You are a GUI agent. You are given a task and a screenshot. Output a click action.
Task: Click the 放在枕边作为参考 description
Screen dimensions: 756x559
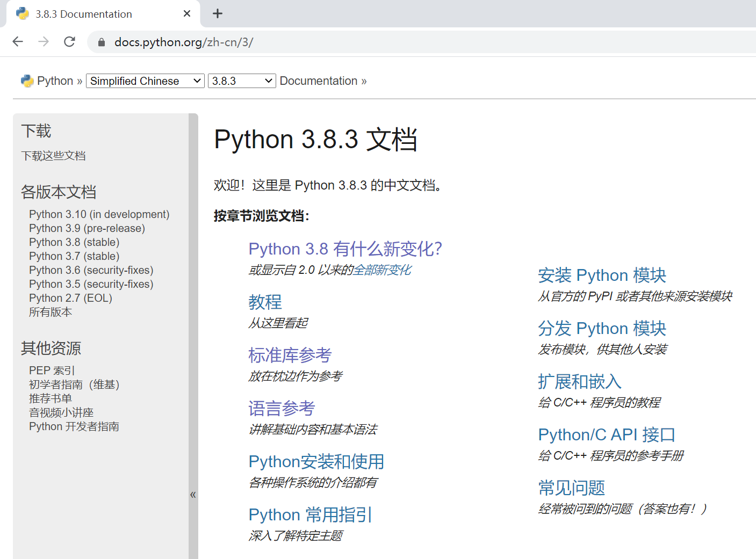(295, 376)
